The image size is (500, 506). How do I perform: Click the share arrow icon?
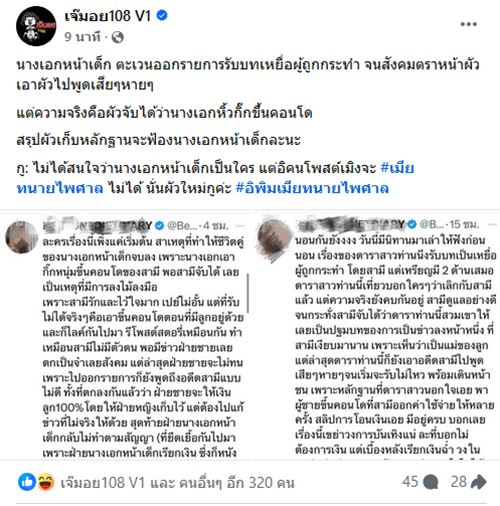point(478,482)
